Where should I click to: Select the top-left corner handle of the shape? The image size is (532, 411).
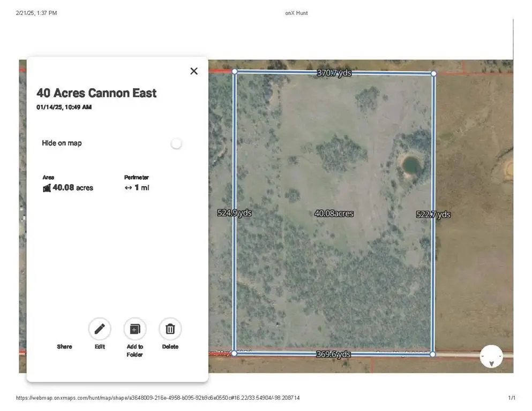pyautogui.click(x=234, y=71)
